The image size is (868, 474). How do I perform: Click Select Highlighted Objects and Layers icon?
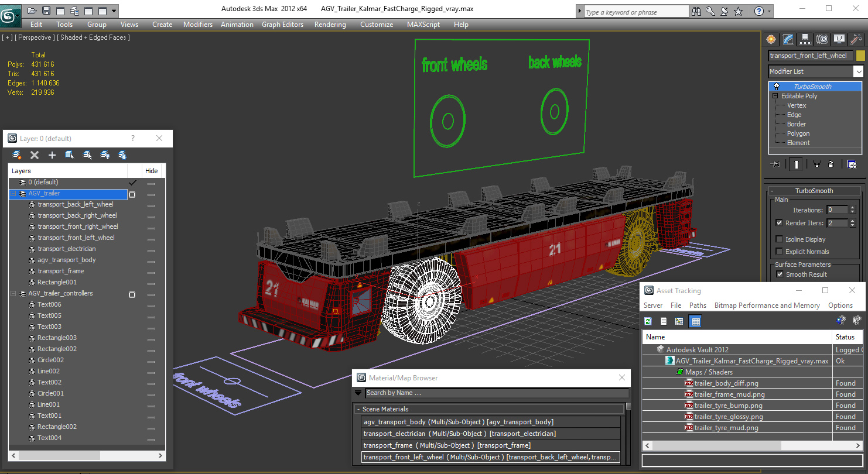coord(70,155)
